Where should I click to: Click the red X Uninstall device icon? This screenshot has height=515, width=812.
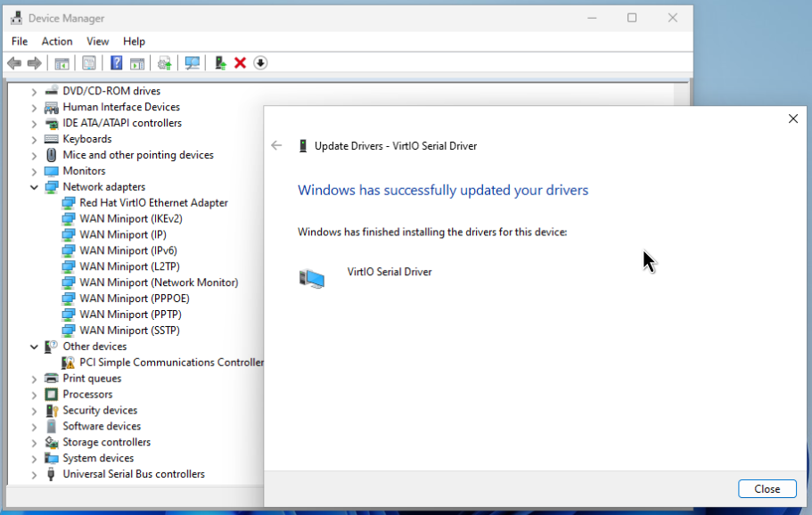(240, 63)
